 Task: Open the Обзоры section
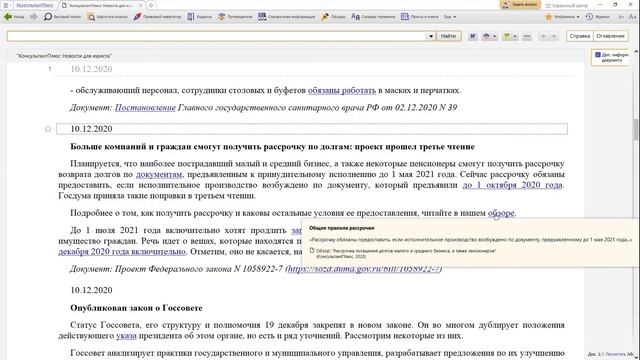[333, 17]
